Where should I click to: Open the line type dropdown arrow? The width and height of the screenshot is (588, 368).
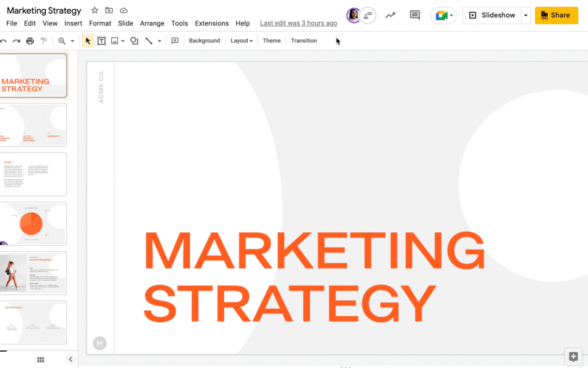click(x=160, y=41)
